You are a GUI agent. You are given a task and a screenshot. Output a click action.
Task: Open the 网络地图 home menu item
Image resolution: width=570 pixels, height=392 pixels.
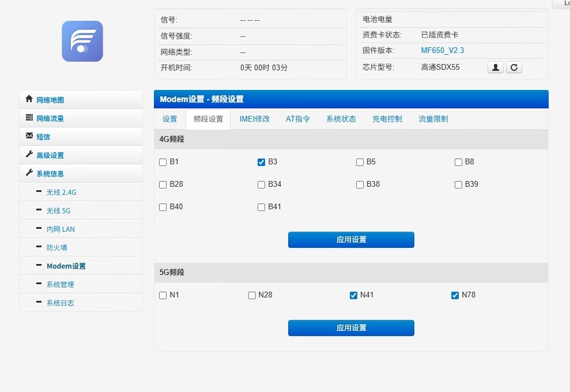pos(50,100)
